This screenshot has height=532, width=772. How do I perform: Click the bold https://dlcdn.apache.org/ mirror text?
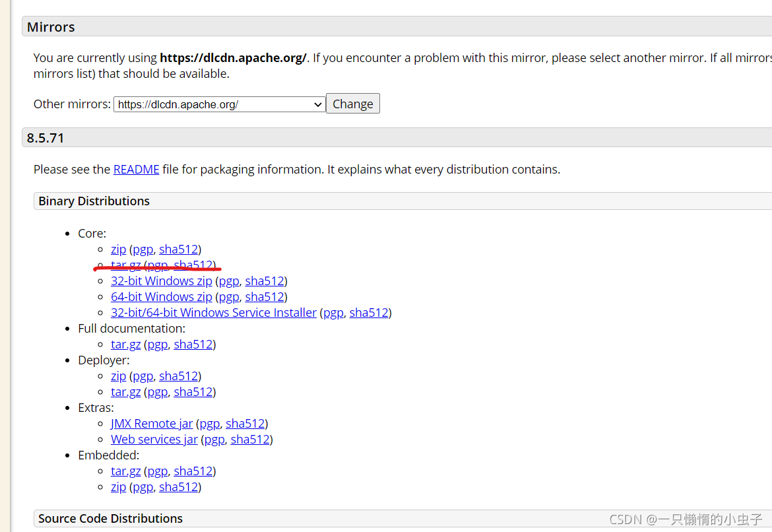tap(234, 57)
